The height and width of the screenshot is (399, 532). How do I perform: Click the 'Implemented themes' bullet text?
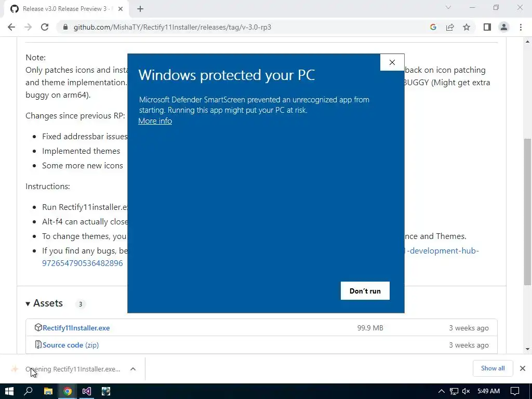81,151
